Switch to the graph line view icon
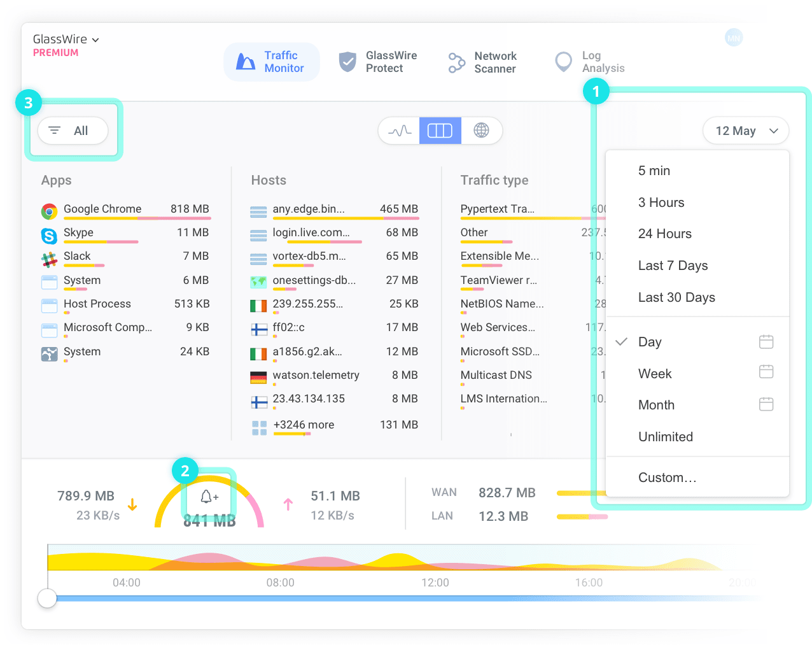Image resolution: width=812 pixels, height=652 pixels. (x=400, y=131)
